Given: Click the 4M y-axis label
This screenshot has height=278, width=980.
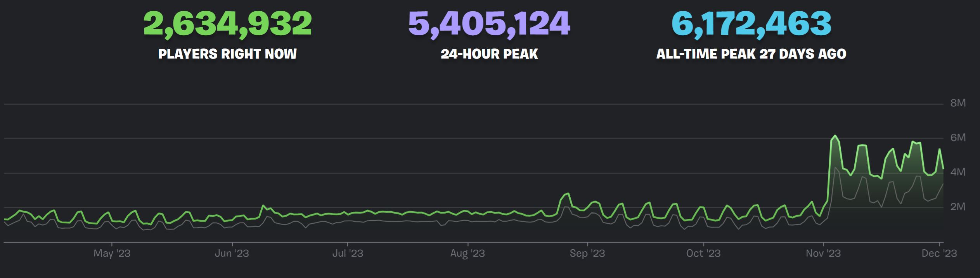Looking at the screenshot, I should [x=957, y=172].
